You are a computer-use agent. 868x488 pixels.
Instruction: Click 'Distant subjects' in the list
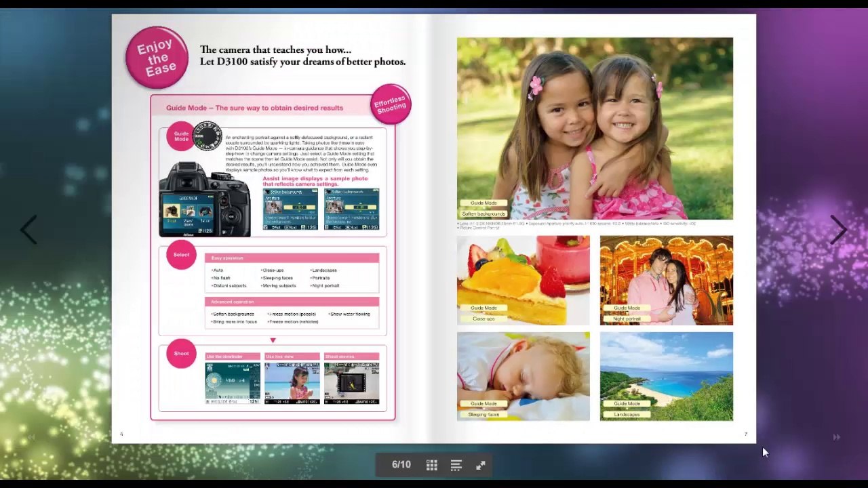229,285
